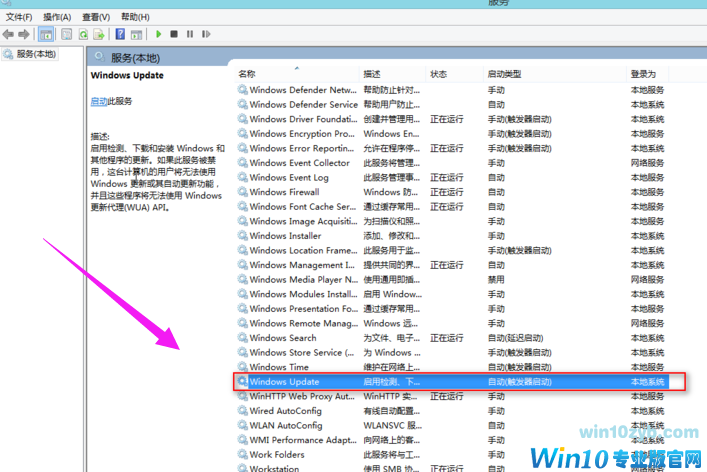Click 正在运行 status of Windows Firewall row
This screenshot has height=472, width=707.
tap(446, 192)
